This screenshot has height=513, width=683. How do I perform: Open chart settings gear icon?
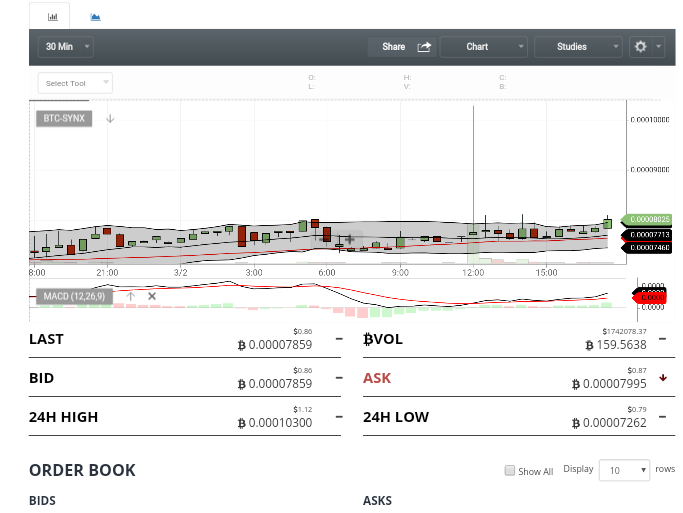[x=640, y=47]
